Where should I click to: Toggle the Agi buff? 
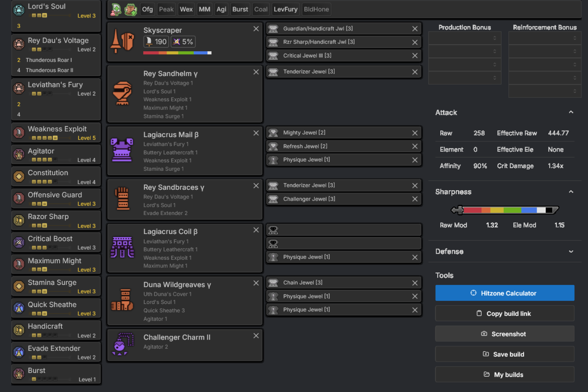[221, 9]
